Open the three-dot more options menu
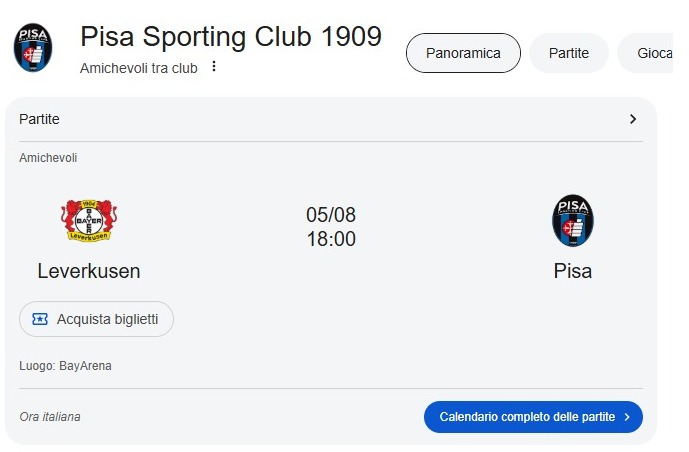Viewport: 689px width, 452px height. [214, 66]
